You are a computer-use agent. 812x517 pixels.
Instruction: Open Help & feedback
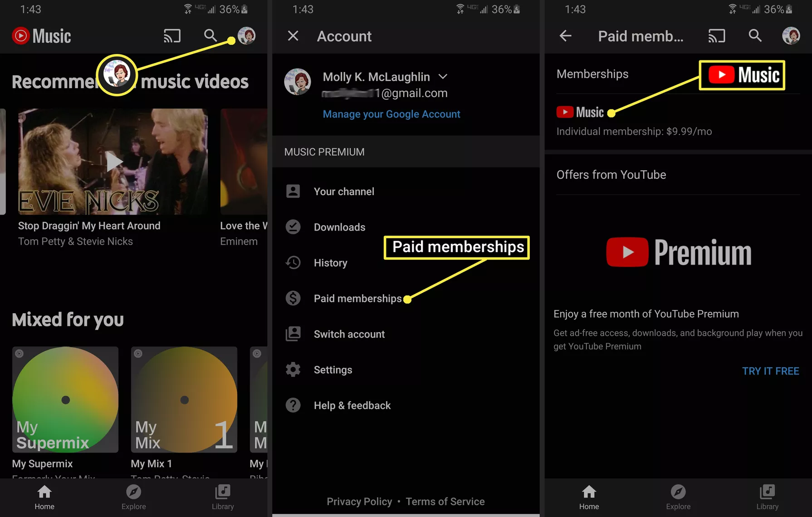click(352, 405)
